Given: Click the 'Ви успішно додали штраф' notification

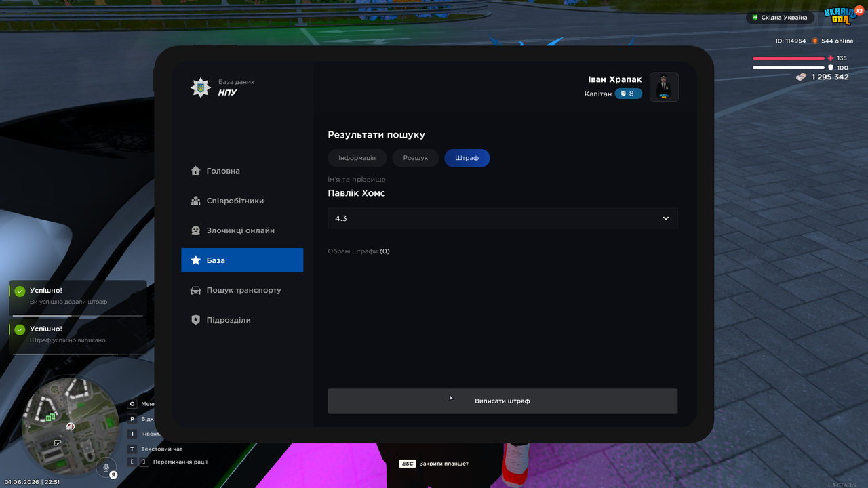Looking at the screenshot, I should tap(78, 297).
